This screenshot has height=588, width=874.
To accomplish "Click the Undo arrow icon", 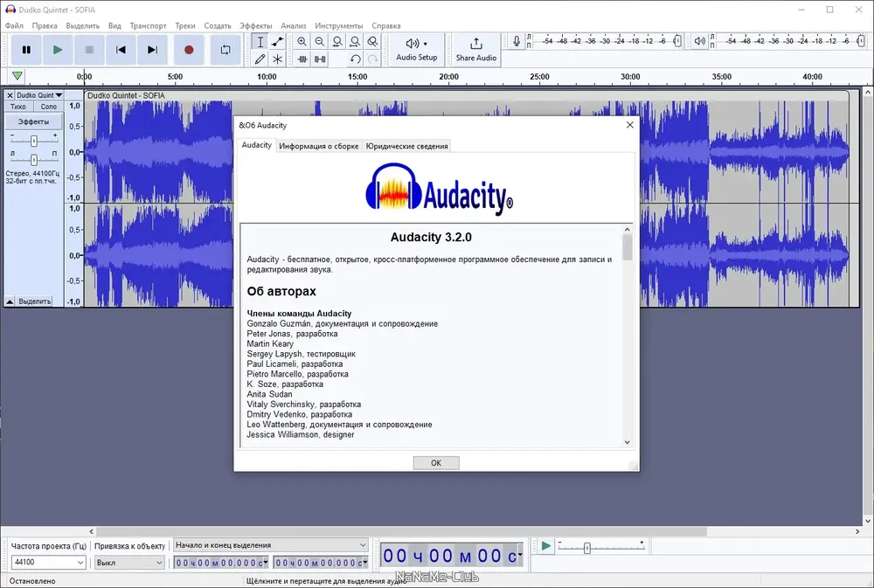I will pos(355,59).
